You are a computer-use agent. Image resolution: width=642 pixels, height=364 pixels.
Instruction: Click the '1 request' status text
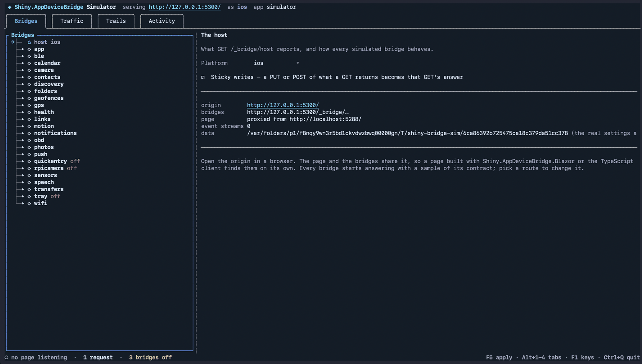pos(98,357)
